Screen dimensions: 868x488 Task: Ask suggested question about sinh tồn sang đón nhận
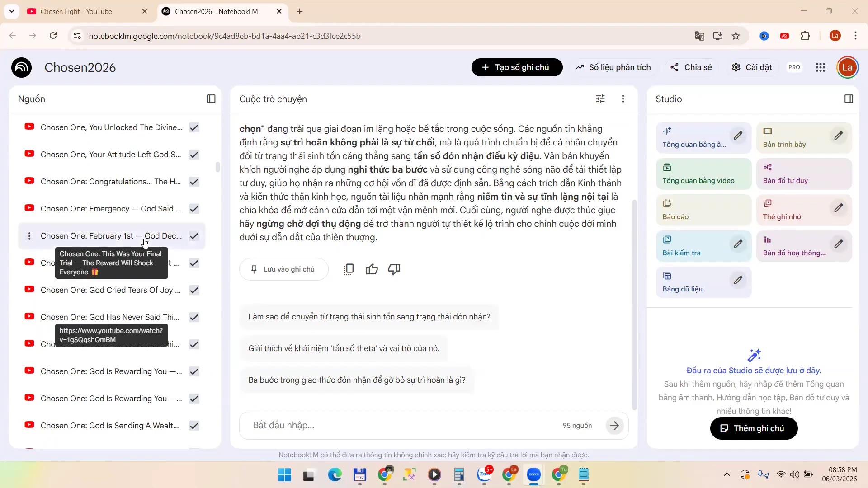[x=369, y=317]
